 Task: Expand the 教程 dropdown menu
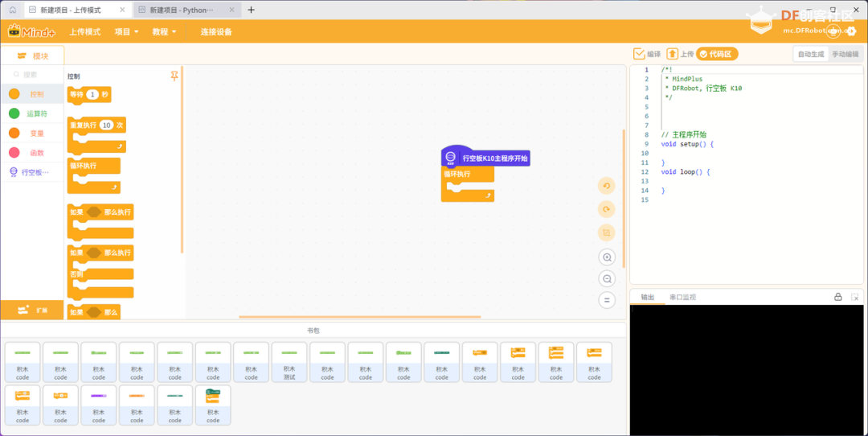pos(164,31)
